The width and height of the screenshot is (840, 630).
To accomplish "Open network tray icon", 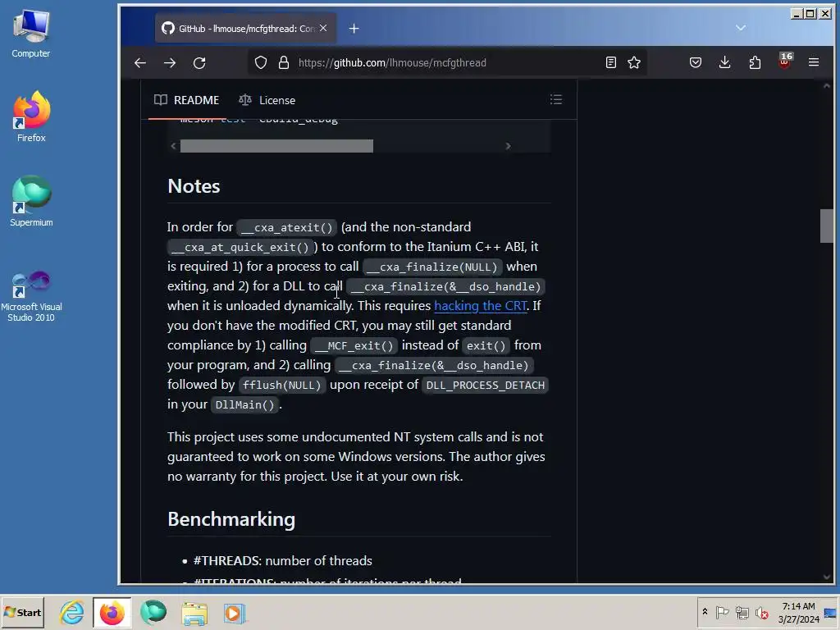I will point(742,612).
